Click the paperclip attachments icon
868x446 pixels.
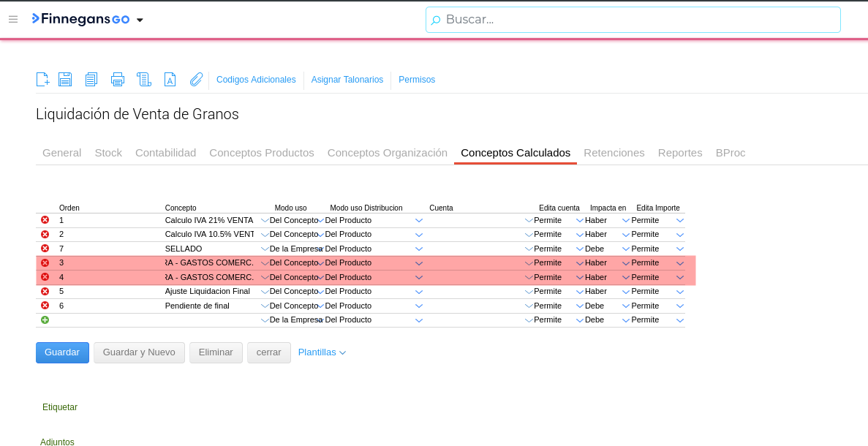coord(196,80)
